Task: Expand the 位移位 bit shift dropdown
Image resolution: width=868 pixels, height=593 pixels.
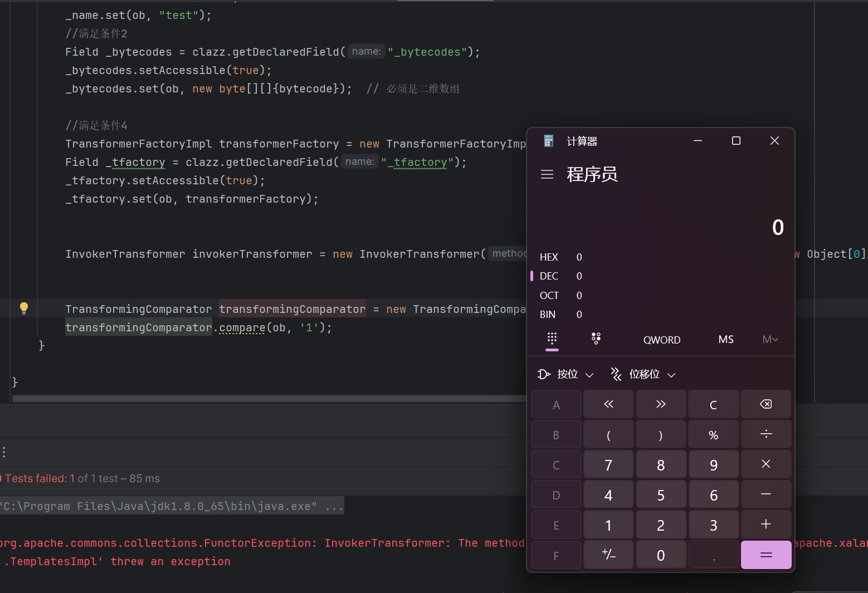Action: (x=643, y=374)
